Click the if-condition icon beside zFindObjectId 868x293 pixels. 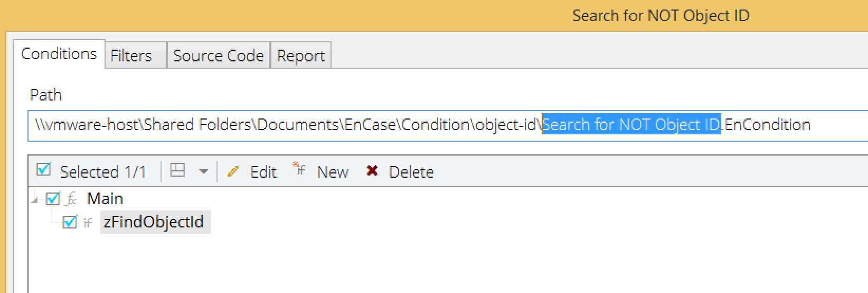click(x=88, y=223)
